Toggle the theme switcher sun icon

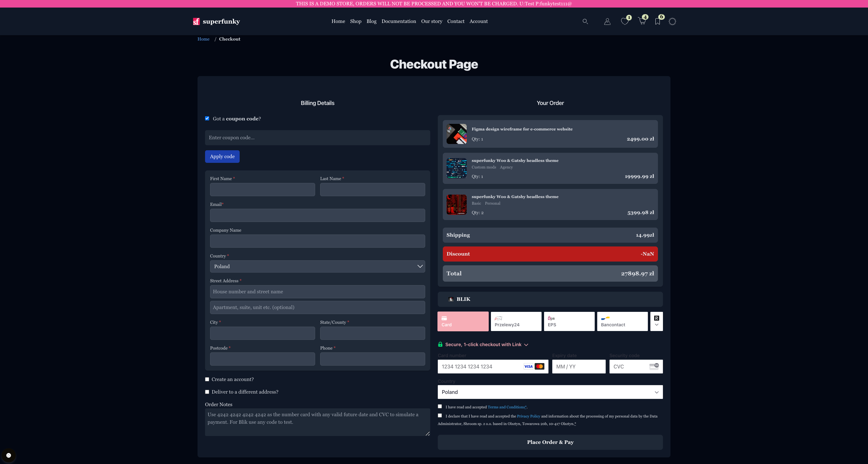pyautogui.click(x=672, y=22)
